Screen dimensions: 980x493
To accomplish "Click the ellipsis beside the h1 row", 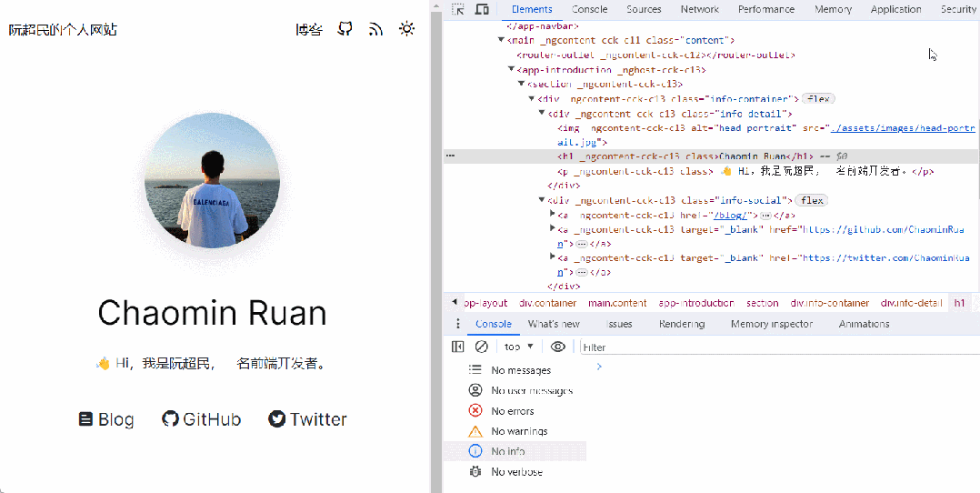I will (451, 156).
